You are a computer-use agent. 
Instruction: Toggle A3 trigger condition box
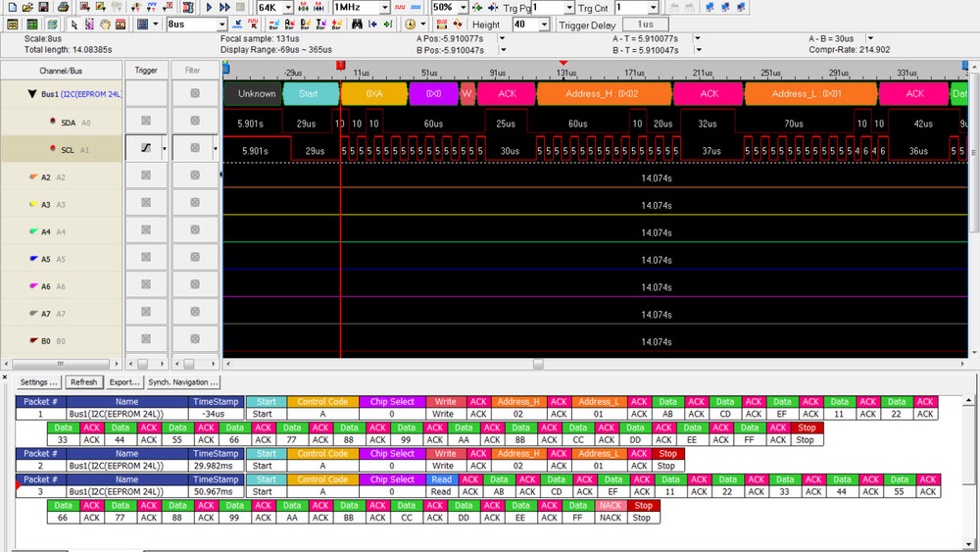coord(146,203)
